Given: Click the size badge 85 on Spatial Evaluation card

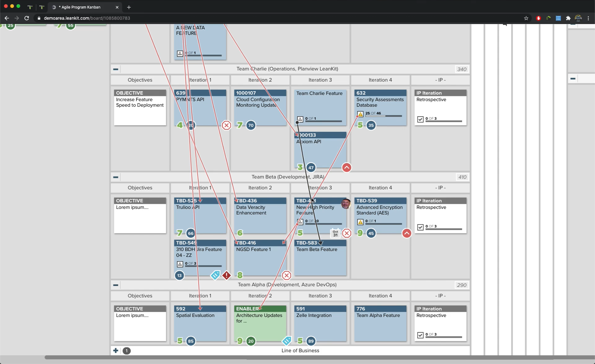Looking at the screenshot, I should (191, 341).
